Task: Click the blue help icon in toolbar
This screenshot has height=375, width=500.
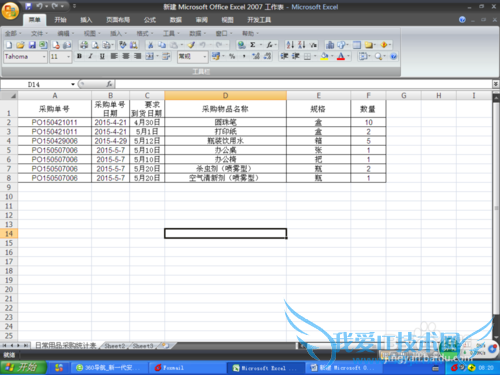Action: coord(394,56)
